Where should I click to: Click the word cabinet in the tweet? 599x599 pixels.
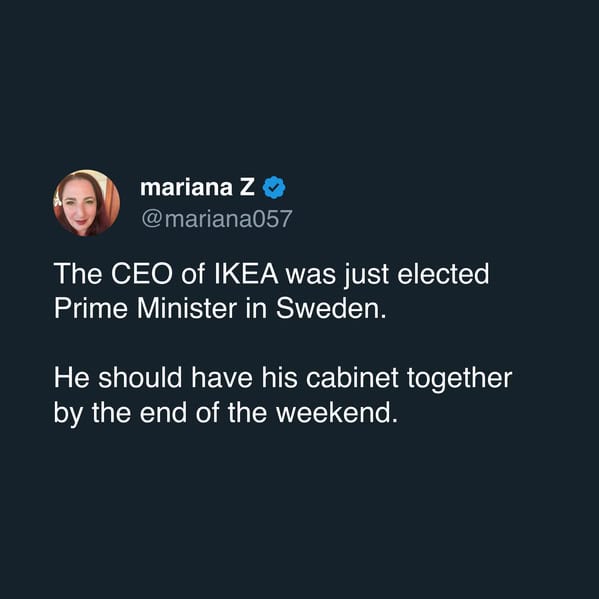point(352,378)
